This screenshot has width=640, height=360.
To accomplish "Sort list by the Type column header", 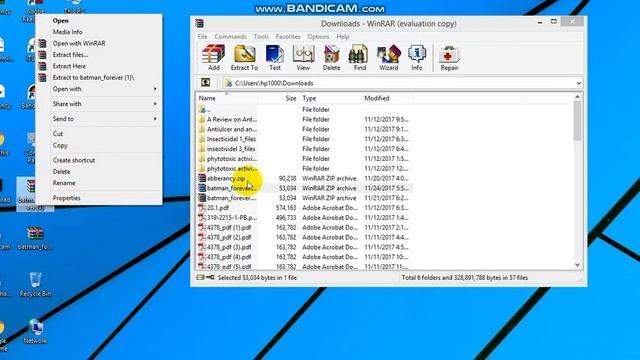I will pyautogui.click(x=330, y=98).
